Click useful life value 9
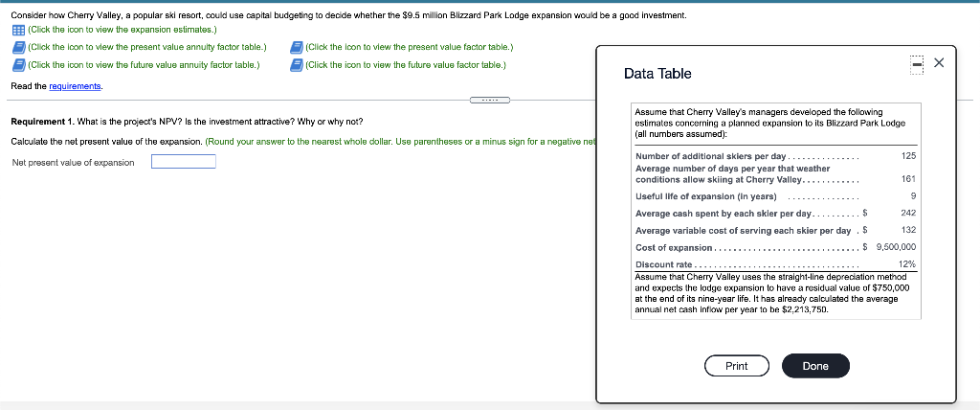Screen dimensions: 980x410 (913, 196)
